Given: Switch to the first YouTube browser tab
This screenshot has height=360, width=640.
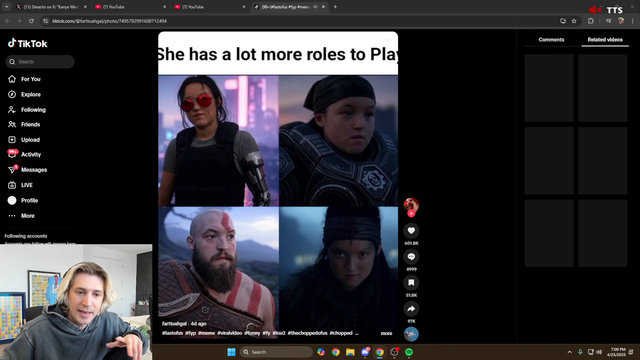Looking at the screenshot, I should click(130, 7).
